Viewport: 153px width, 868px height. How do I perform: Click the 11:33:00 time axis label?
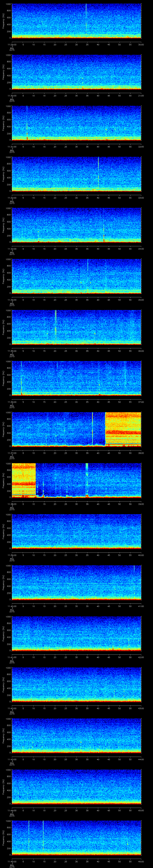(12, 249)
